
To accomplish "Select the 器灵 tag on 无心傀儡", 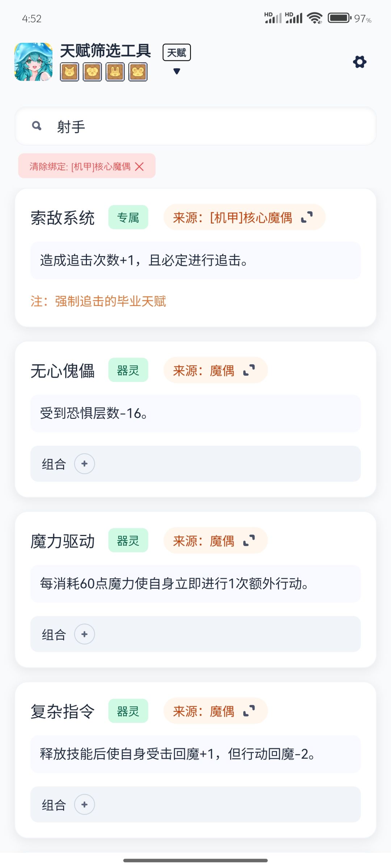I will coord(128,370).
